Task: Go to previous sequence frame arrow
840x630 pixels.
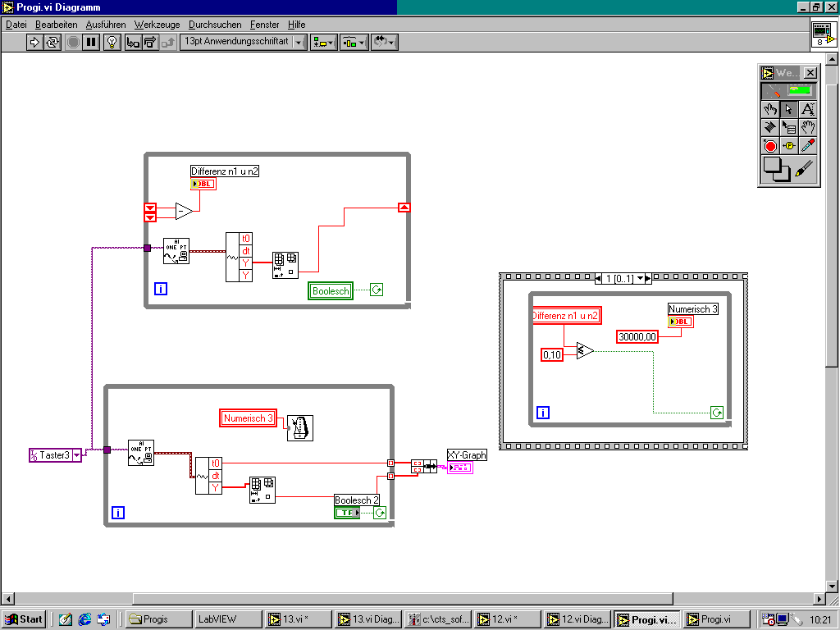Action: point(598,279)
